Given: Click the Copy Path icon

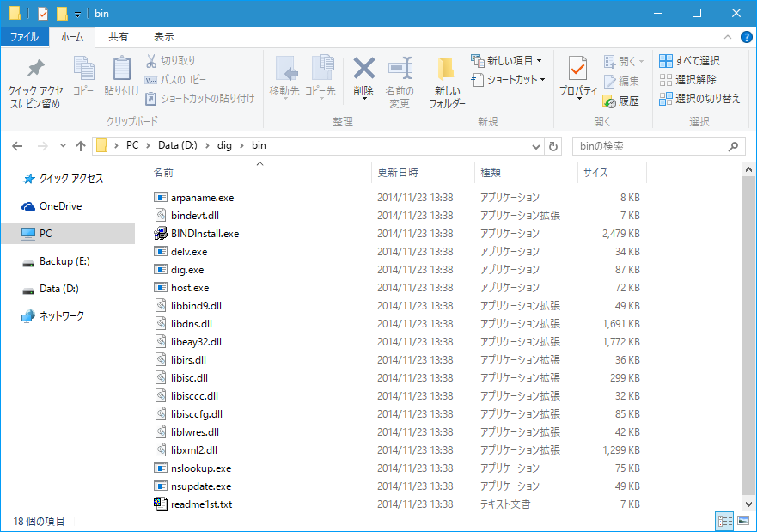Looking at the screenshot, I should coord(151,80).
